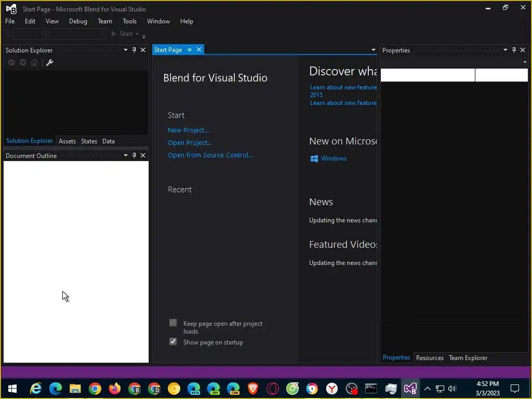This screenshot has height=399, width=532.
Task: Open Yandex browser from the taskbar
Action: [332, 389]
